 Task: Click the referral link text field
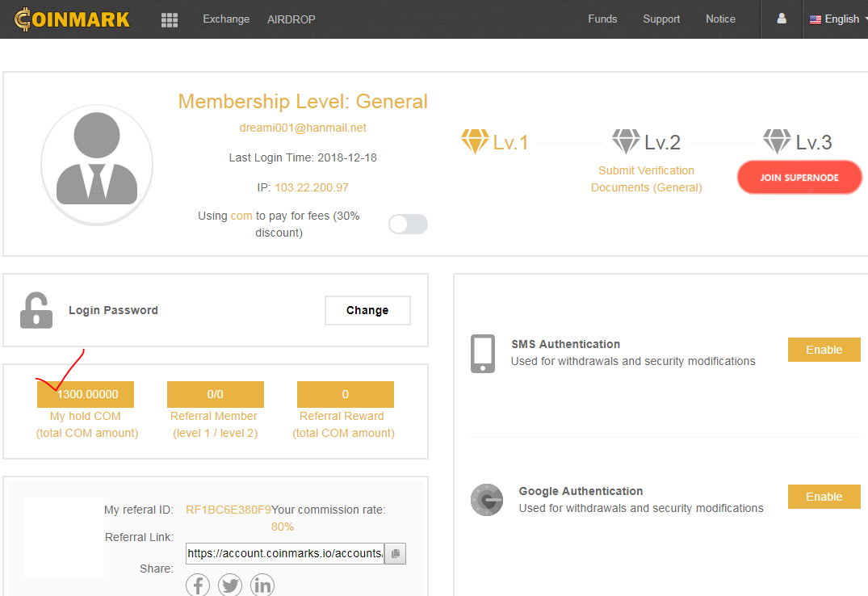(284, 554)
